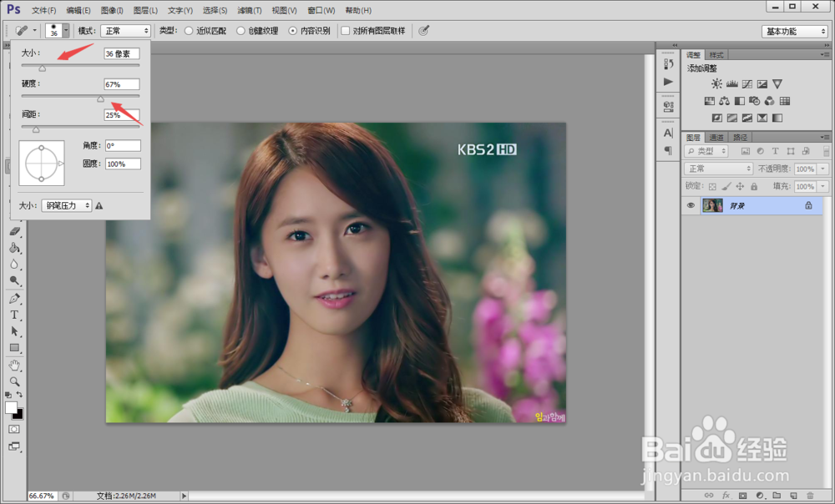Select the Rectangle shape tool
Screen dimensions: 835x504
point(14,347)
